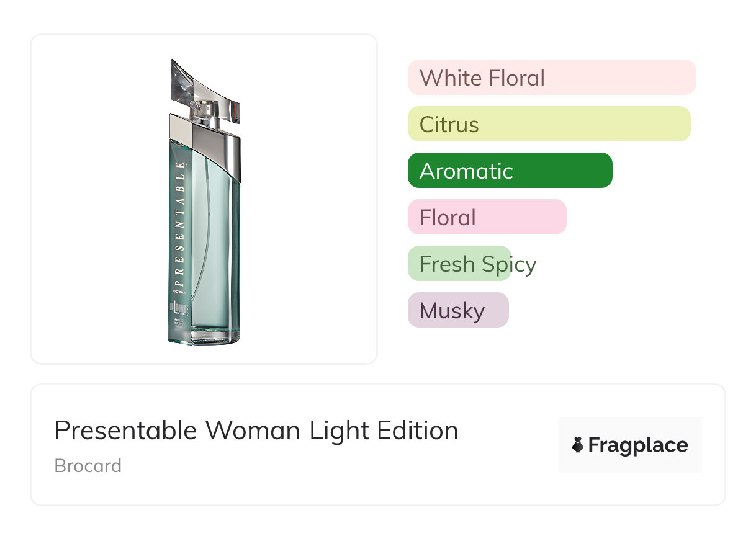The height and width of the screenshot is (536, 756).
Task: Click the Presentable Woman Light Edition title
Action: 256,430
